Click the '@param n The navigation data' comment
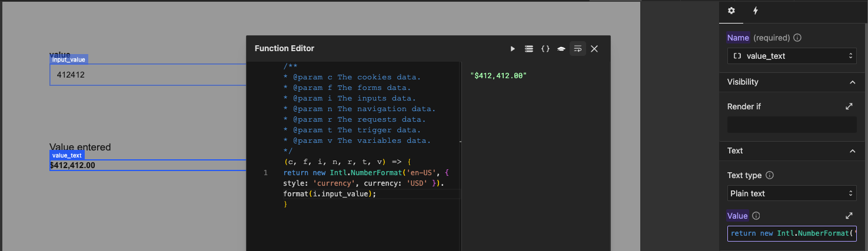The image size is (868, 251). (x=359, y=109)
